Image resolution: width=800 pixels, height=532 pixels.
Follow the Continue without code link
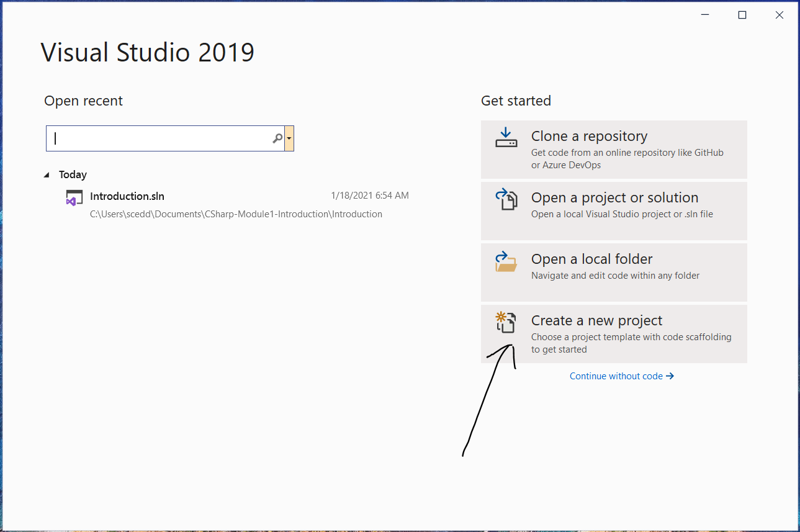tap(622, 376)
